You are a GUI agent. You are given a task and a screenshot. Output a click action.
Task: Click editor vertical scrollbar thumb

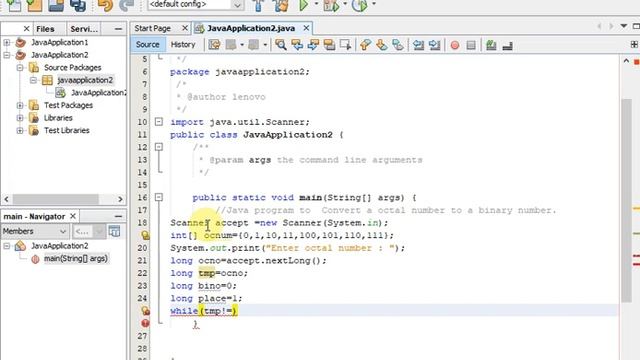coord(627,200)
